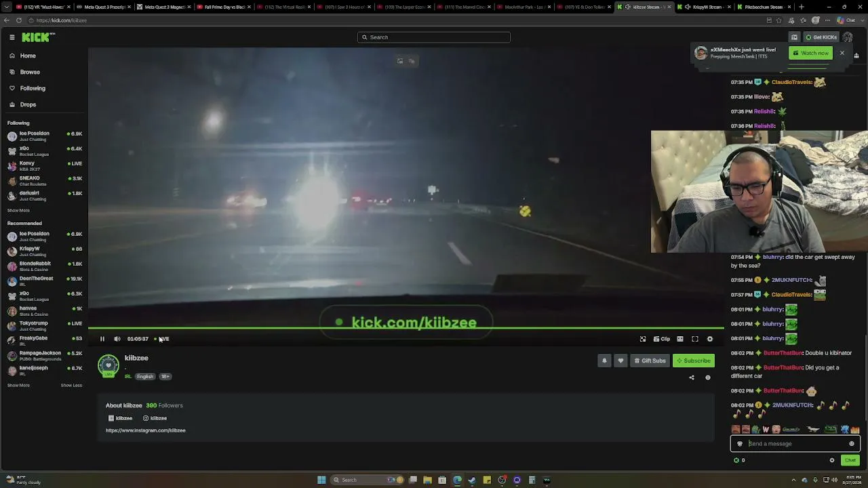
Task: Click the chat message input field
Action: [795, 444]
